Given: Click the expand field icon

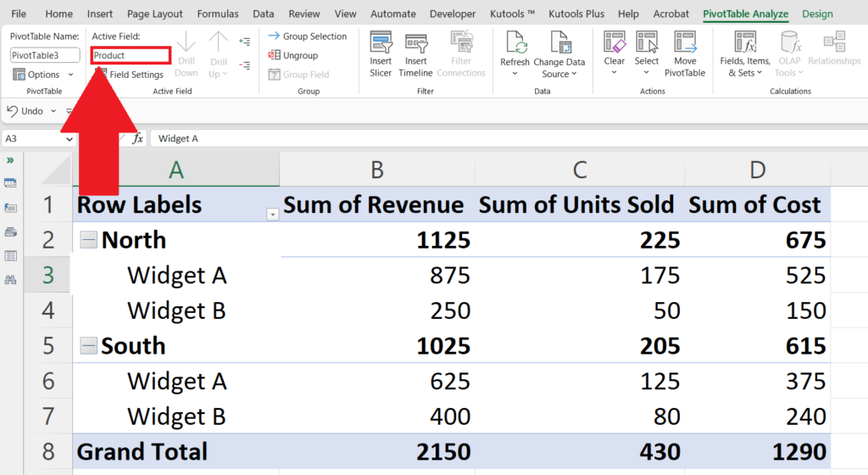Looking at the screenshot, I should pyautogui.click(x=244, y=41).
